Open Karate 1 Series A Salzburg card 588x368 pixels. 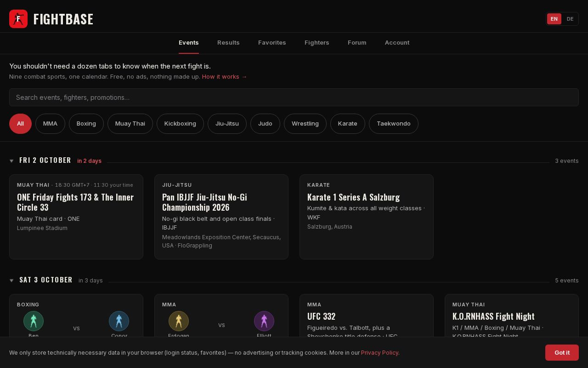coord(367,217)
